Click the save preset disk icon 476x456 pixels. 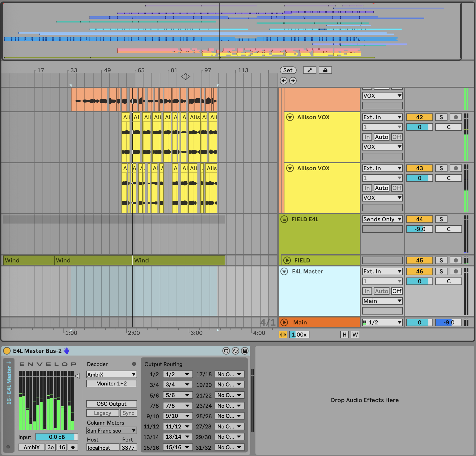point(245,351)
